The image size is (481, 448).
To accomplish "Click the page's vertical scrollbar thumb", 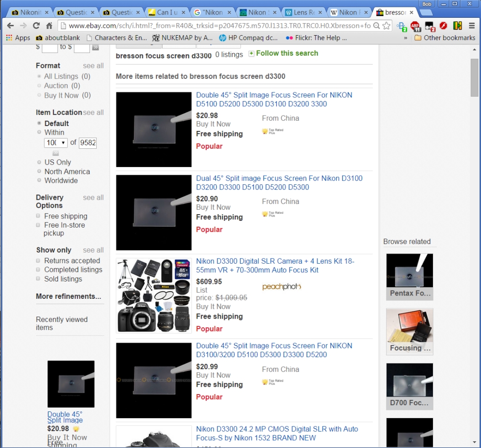I will (x=474, y=77).
